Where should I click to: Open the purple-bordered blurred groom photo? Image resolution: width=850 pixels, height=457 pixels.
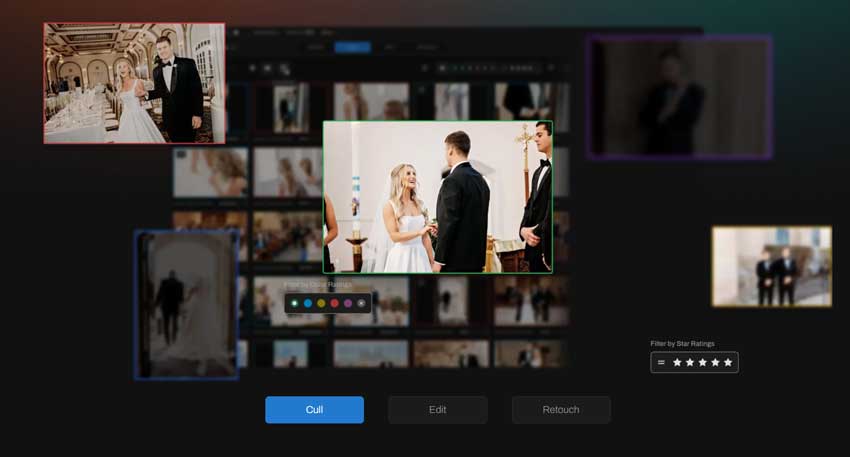[679, 97]
